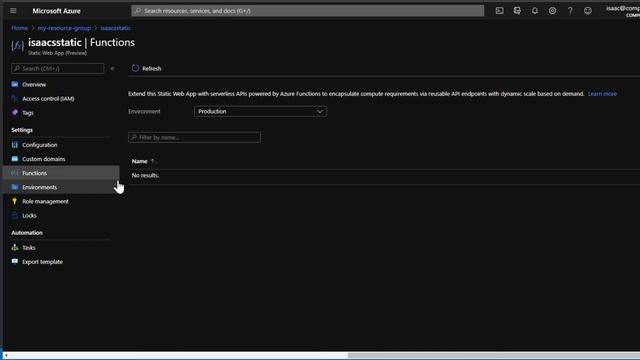
Task: Go to Home breadcrumb
Action: click(20, 28)
